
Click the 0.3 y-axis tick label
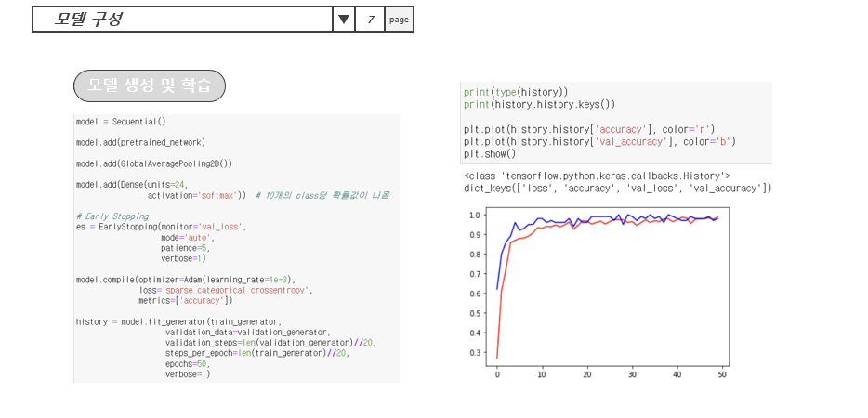[x=475, y=352]
